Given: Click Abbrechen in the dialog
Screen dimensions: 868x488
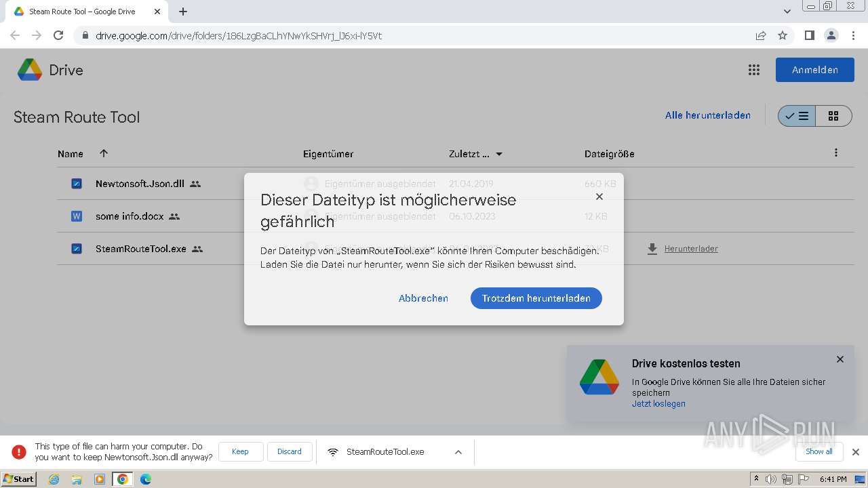Looking at the screenshot, I should tap(423, 298).
